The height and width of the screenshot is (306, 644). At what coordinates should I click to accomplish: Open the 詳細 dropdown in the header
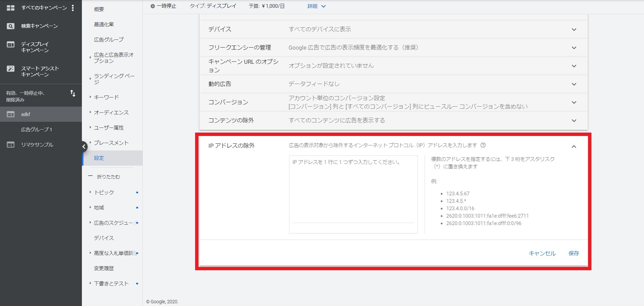[316, 6]
